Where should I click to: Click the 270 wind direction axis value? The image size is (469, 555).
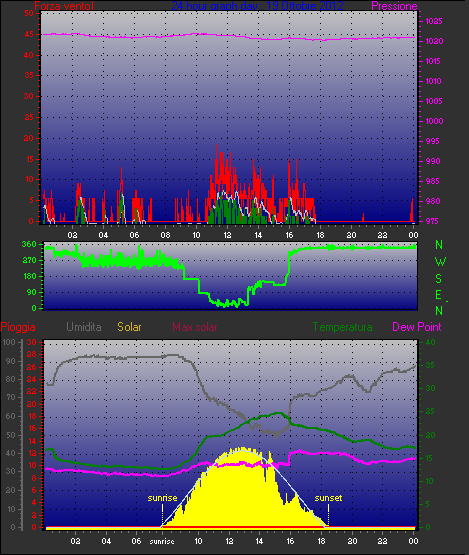point(29,261)
